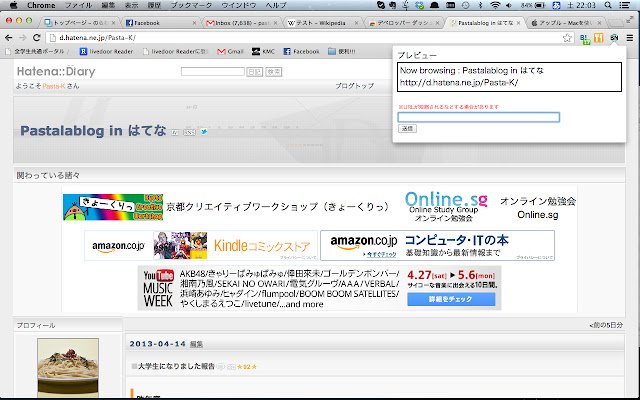Click the Hatena::Diary search field
The width and height of the screenshot is (640, 400).
(213, 71)
